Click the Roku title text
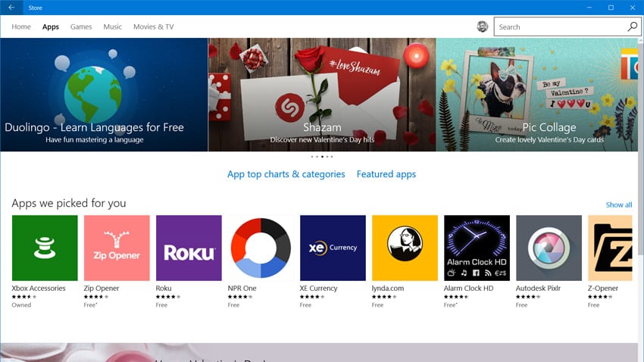 click(x=164, y=288)
